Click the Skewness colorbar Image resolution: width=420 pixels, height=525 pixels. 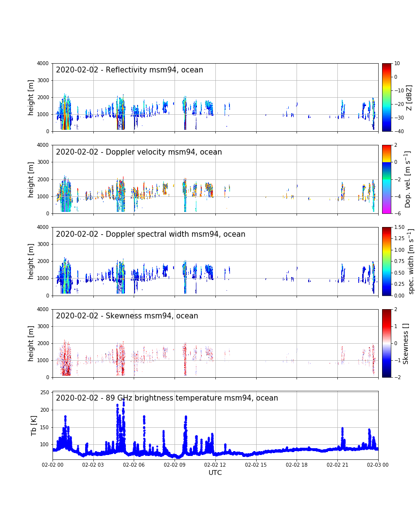point(386,343)
